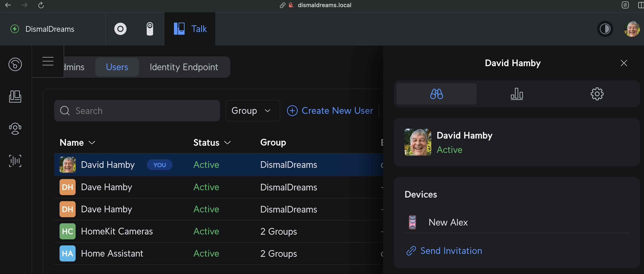Open the call log sidebar icon
Viewport: 644px width, 274px height.
(x=15, y=64)
